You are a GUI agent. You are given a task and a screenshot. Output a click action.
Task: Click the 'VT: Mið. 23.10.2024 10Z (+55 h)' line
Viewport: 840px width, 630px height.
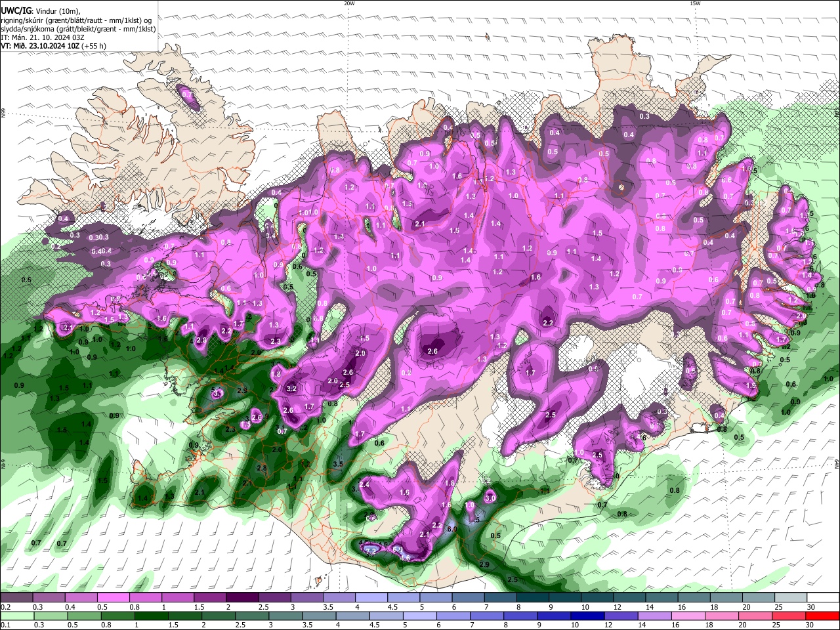pyautogui.click(x=53, y=46)
